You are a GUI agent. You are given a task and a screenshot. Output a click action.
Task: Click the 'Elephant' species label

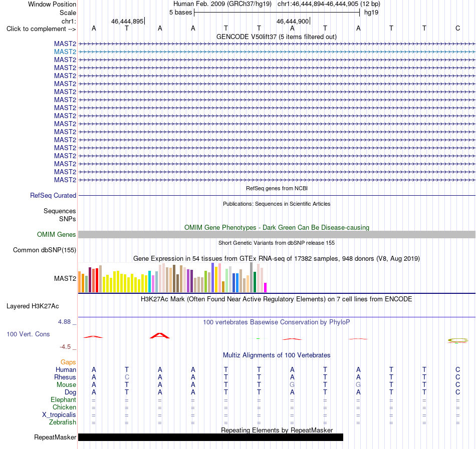pyautogui.click(x=64, y=399)
